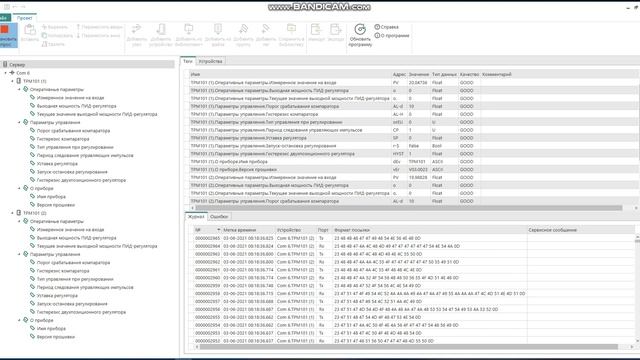Image resolution: width=640 pixels, height=360 pixels.
Task: Select Измеренное значение на входе under TPM101 (1)
Action: 70,98
